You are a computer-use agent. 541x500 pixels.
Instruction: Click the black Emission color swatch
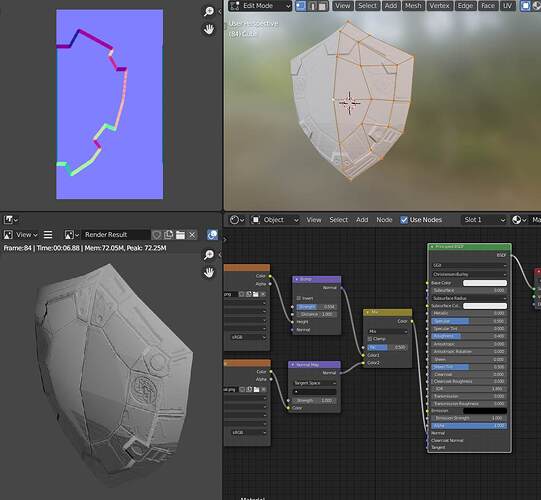pyautogui.click(x=485, y=411)
